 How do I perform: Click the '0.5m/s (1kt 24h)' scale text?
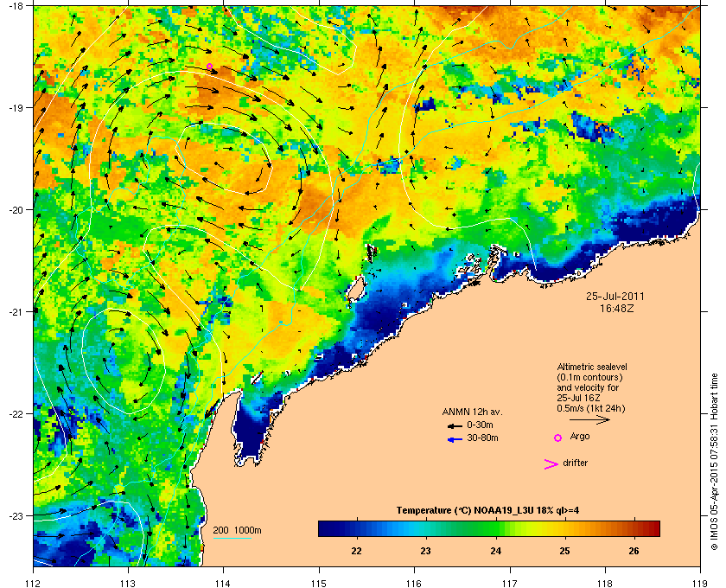tap(591, 408)
